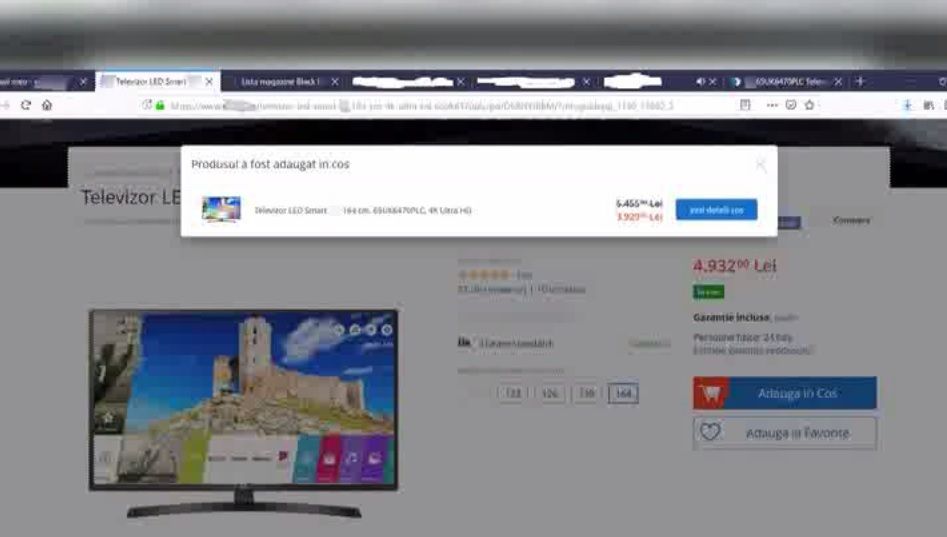Screen dimensions: 947x537
Task: Select the 139 cm screen size option
Action: click(x=586, y=393)
